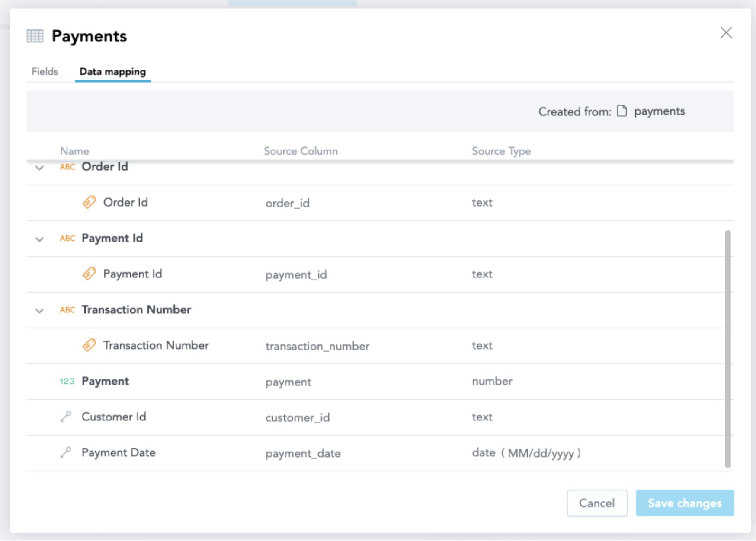Select the Data mapping tab
The image size is (756, 541).
click(x=112, y=72)
